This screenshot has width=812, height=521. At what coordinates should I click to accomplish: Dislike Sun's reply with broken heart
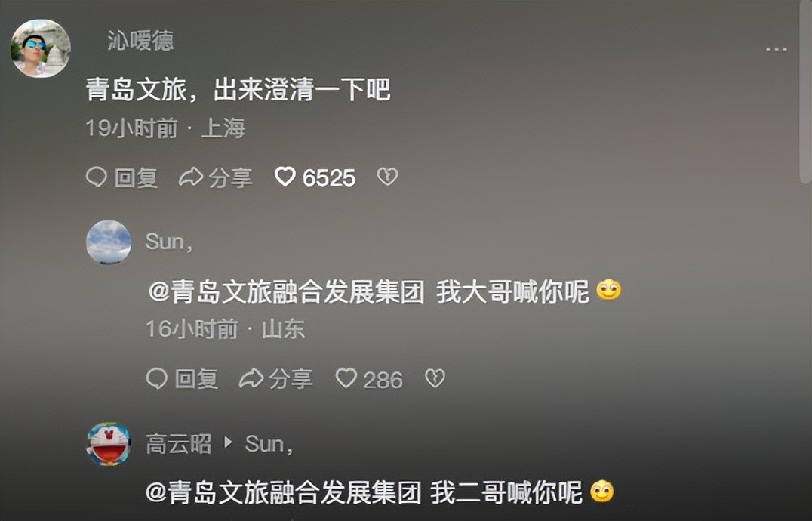click(435, 378)
